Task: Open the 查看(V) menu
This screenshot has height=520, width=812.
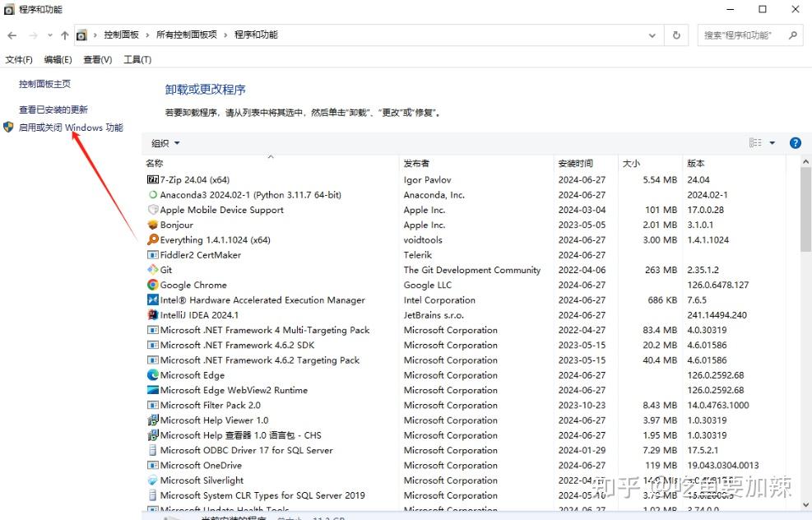Action: 97,59
